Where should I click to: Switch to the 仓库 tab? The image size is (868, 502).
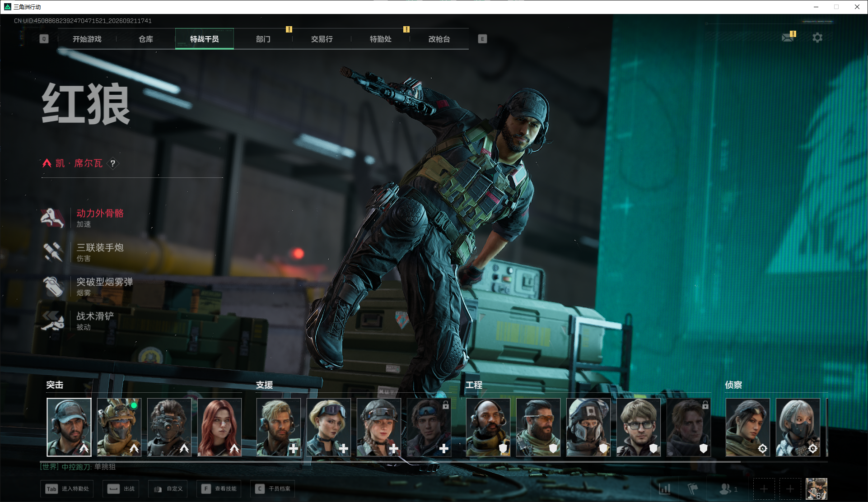146,39
